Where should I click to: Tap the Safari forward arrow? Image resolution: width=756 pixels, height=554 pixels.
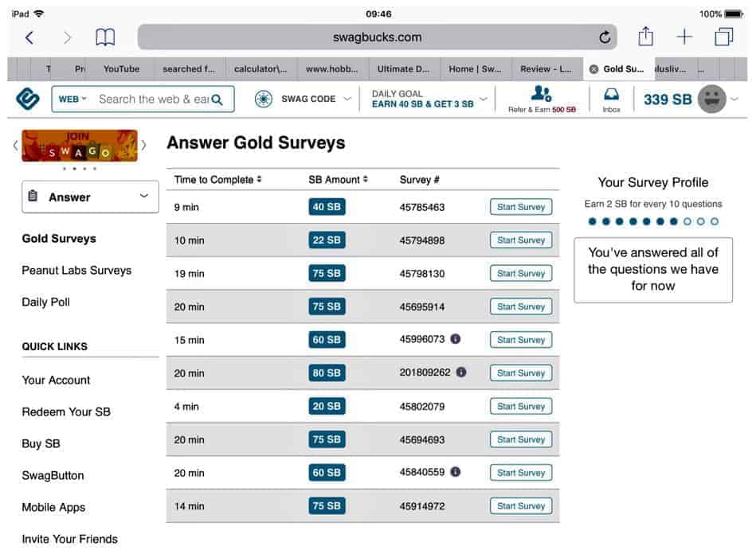pyautogui.click(x=68, y=37)
